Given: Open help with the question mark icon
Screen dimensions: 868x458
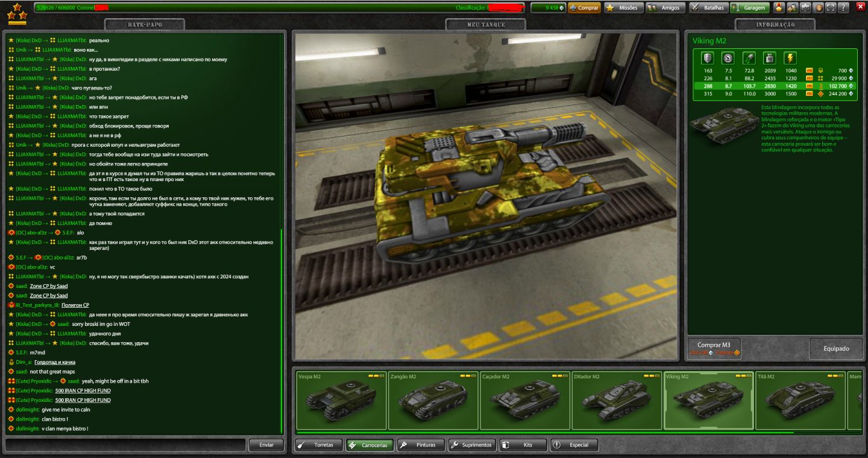Looking at the screenshot, I should pos(844,8).
